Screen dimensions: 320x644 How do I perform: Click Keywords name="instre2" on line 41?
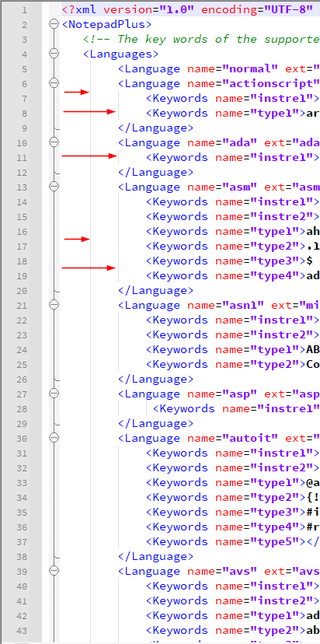[x=232, y=601]
